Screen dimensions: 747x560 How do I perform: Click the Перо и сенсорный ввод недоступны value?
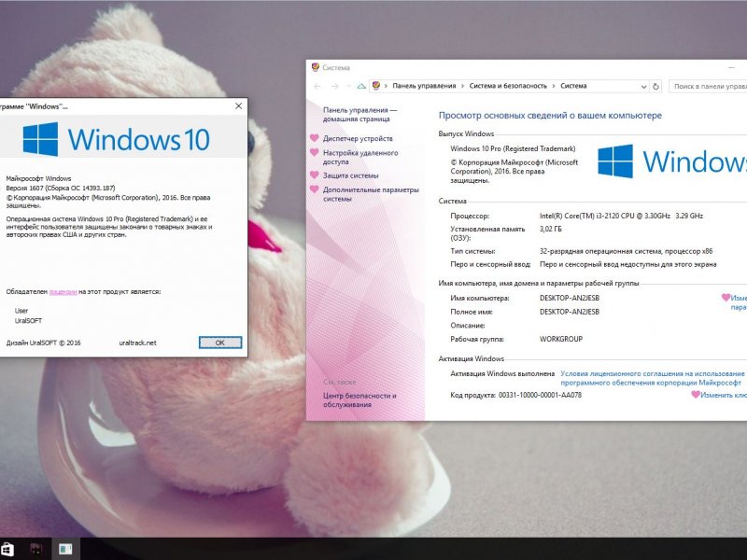point(627,264)
